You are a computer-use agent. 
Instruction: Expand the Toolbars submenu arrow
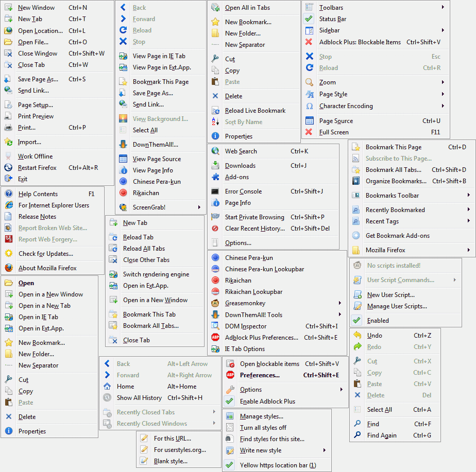pos(443,7)
